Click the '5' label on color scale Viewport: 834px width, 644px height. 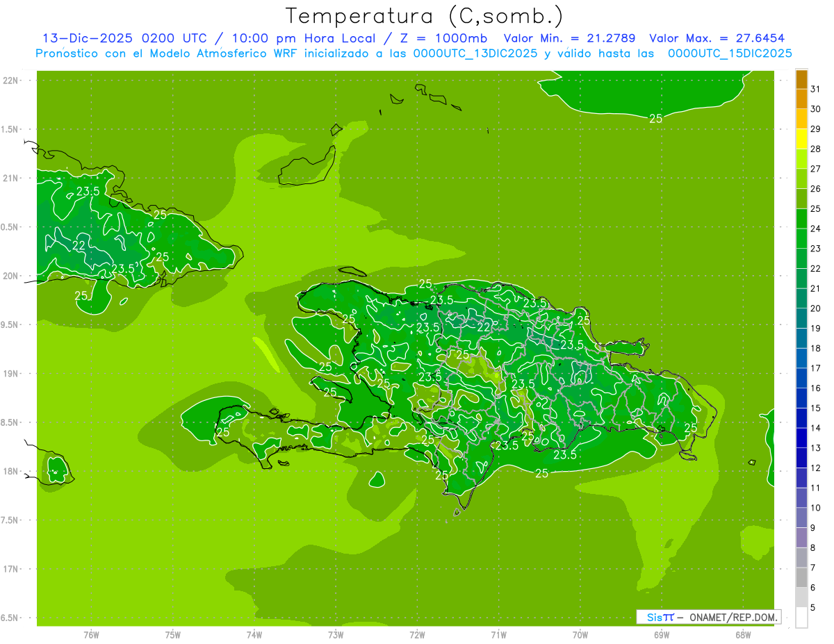point(812,607)
